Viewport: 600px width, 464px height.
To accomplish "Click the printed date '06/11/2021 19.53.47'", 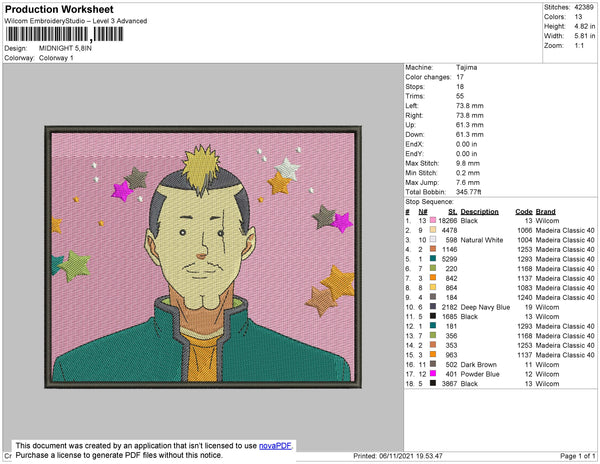I will click(x=411, y=456).
